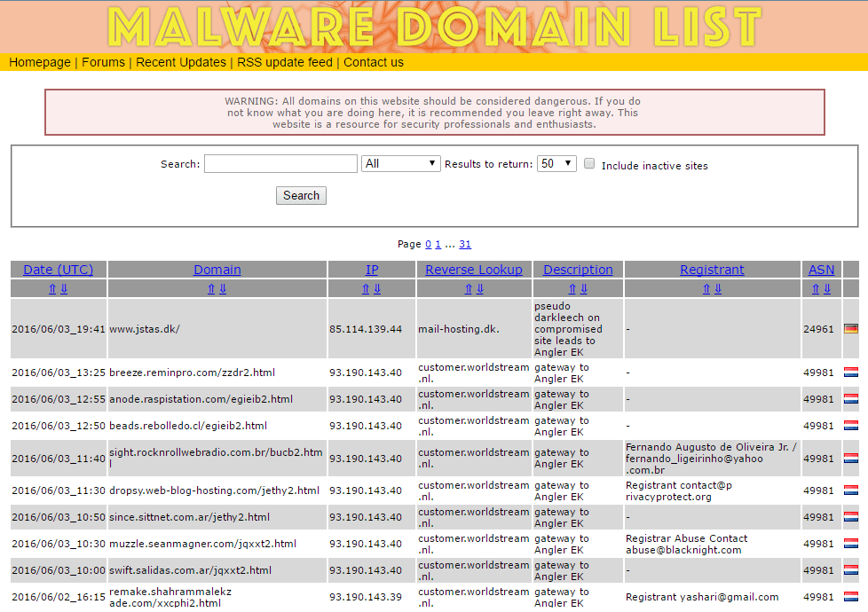Click ASN column header link
This screenshot has height=612, width=868.
coord(822,270)
